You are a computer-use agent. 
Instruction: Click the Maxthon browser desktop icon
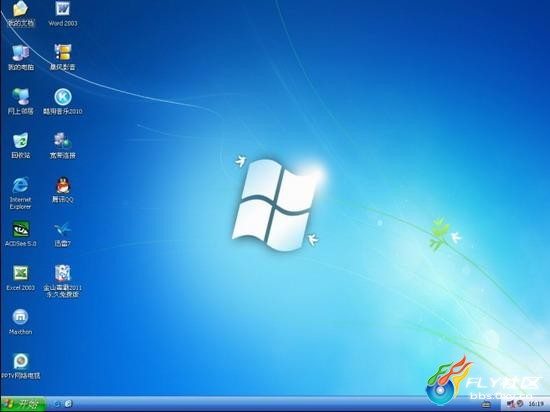[20, 322]
